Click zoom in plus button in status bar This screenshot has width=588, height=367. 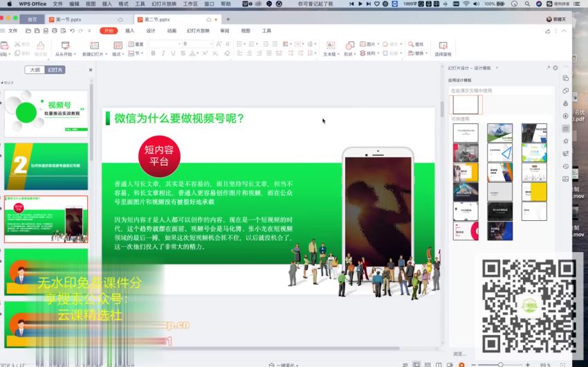pos(528,364)
